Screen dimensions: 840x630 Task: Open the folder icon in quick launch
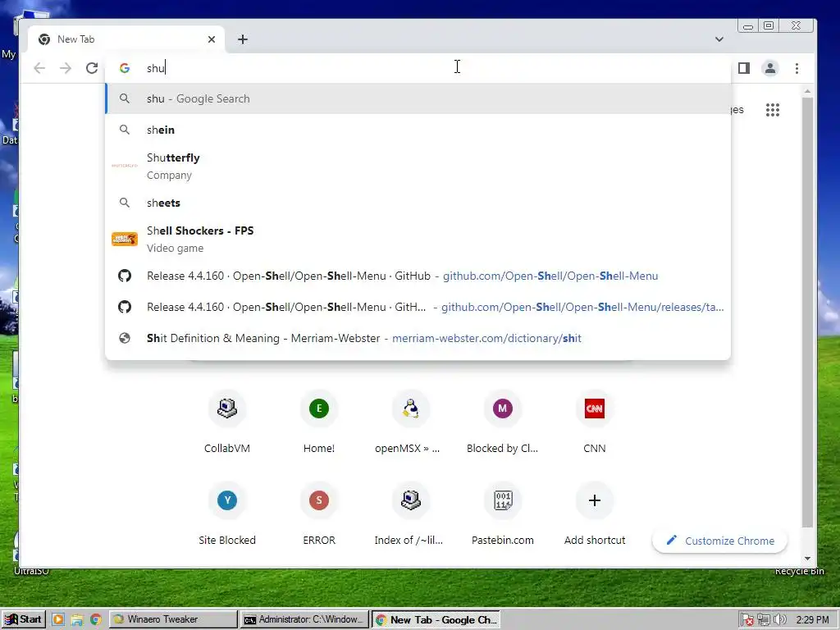click(77, 620)
